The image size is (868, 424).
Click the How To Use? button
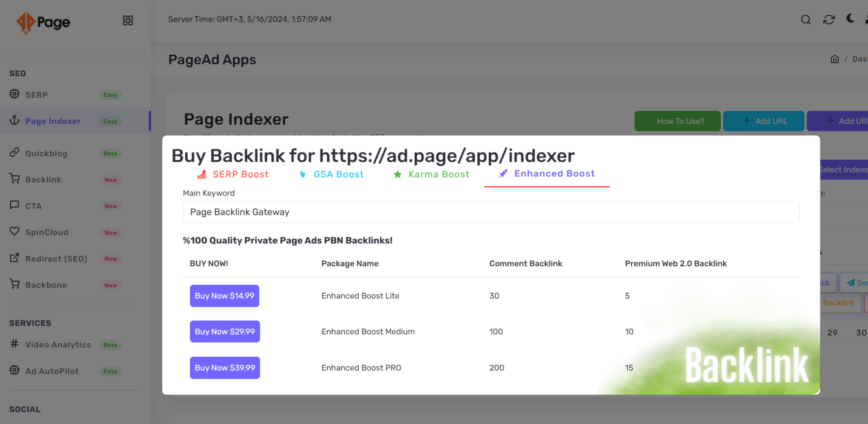point(677,121)
